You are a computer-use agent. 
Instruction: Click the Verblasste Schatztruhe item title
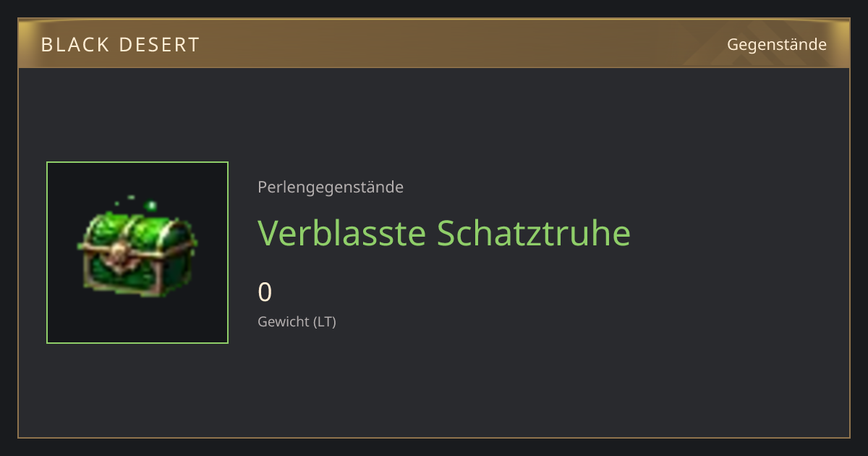[x=444, y=232]
